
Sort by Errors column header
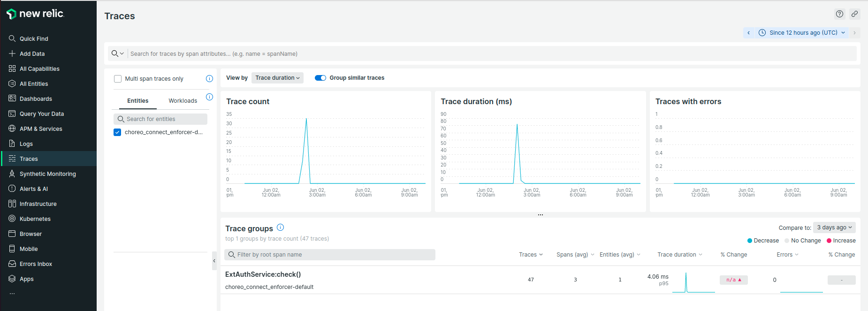(x=787, y=255)
